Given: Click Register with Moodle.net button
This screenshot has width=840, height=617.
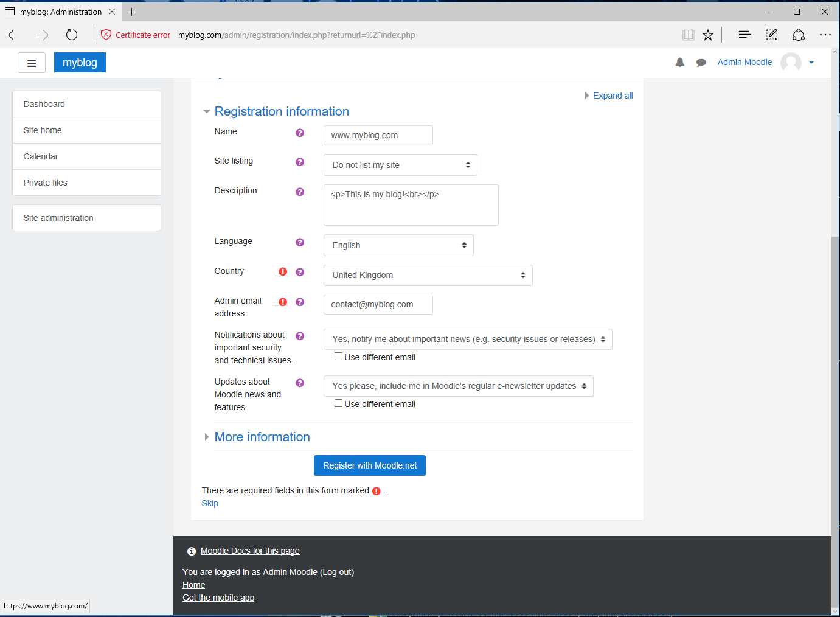Looking at the screenshot, I should 370,465.
